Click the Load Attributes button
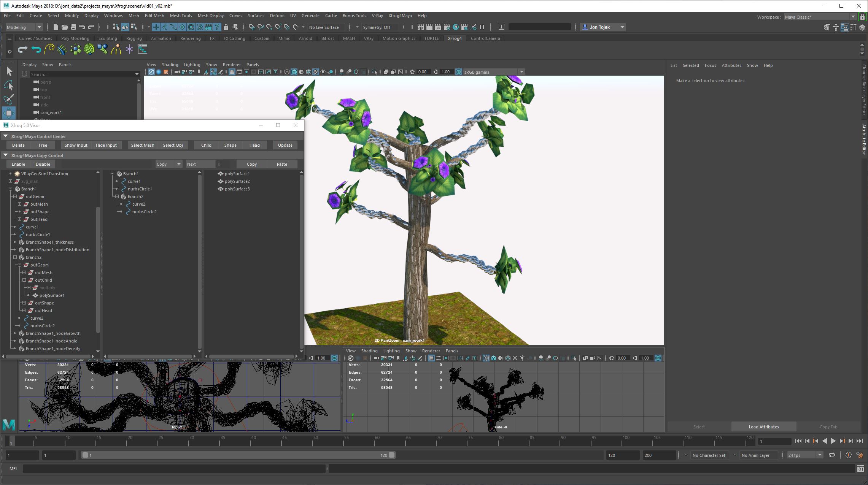 point(763,426)
